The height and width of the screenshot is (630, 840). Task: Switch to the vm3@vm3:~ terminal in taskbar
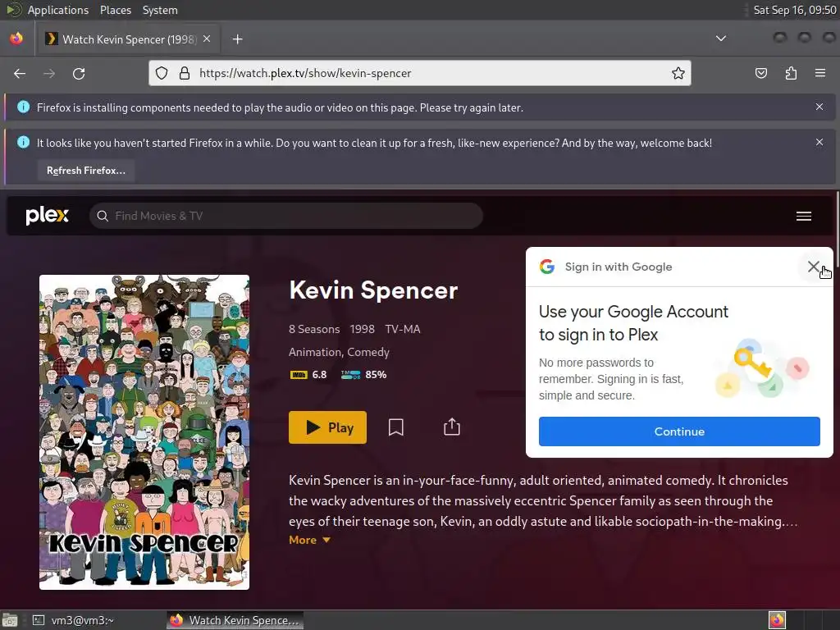click(x=74, y=620)
